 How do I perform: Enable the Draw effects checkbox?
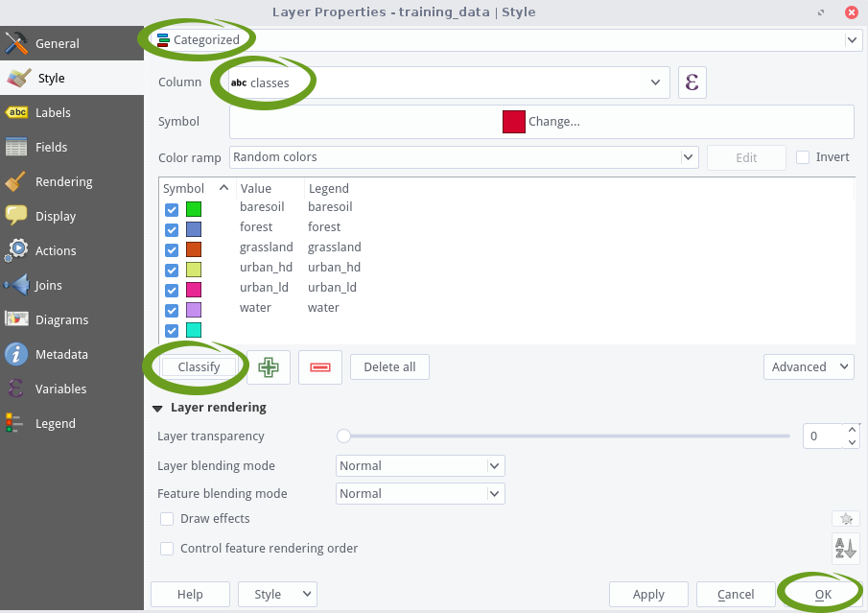[x=168, y=519]
